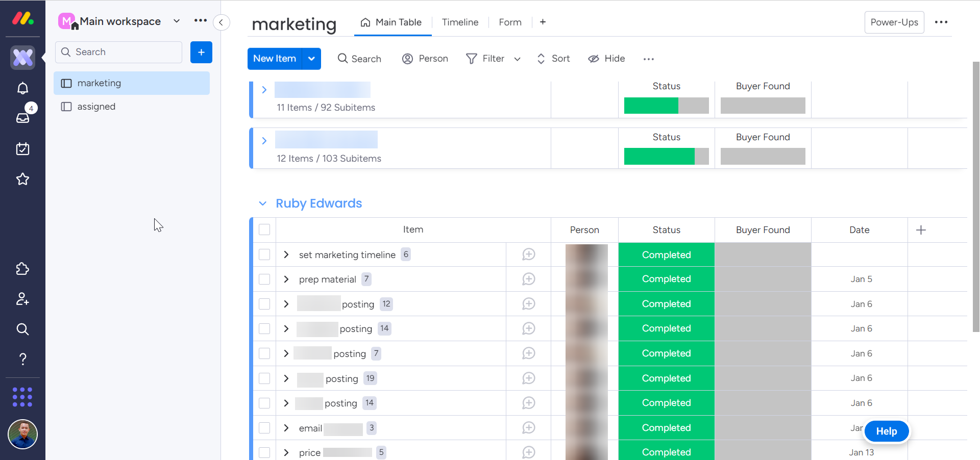This screenshot has width=980, height=460.
Task: Open the notifications bell
Action: 22,88
